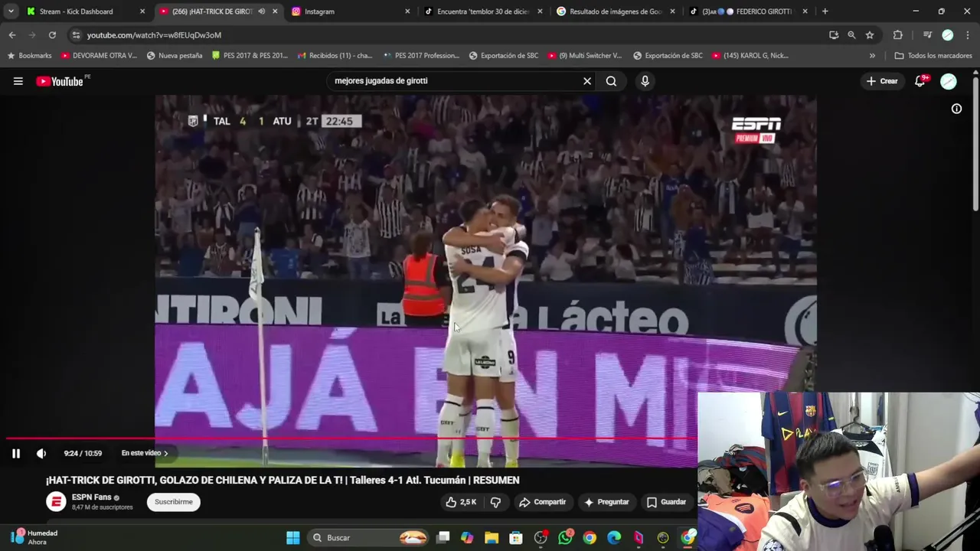Open the '(145) KAROL G, Nick...' bookmark

(x=750, y=56)
